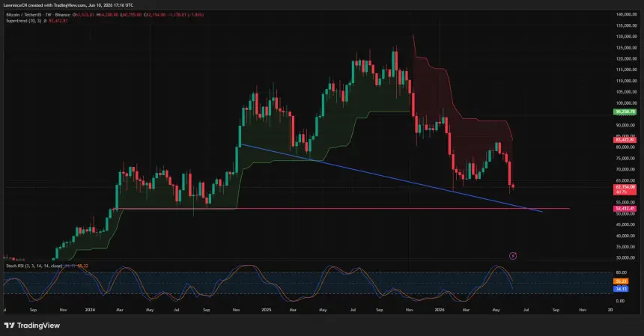
Task: Select the pink horizontal support line
Action: coord(341,209)
